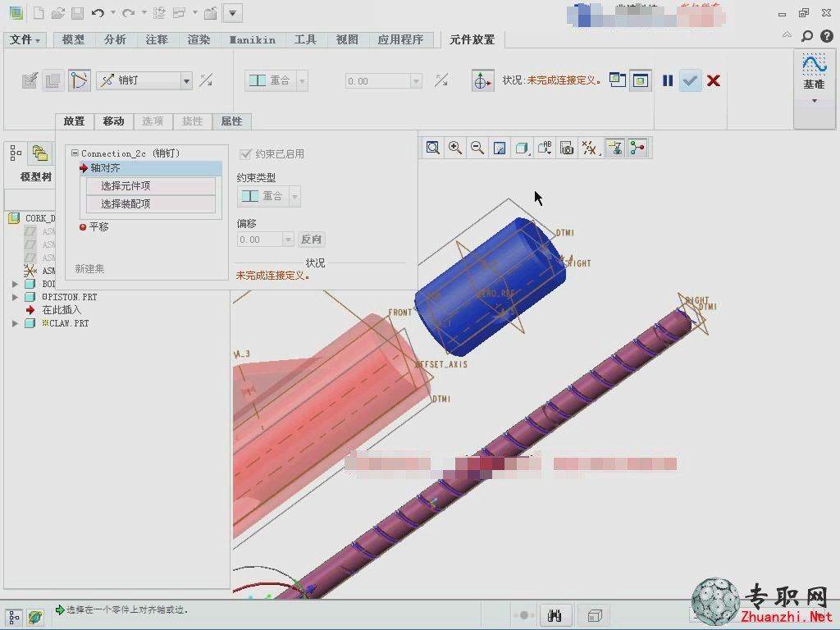The image size is (840, 630).
Task: Click the 选择元件项 collector
Action: [151, 186]
